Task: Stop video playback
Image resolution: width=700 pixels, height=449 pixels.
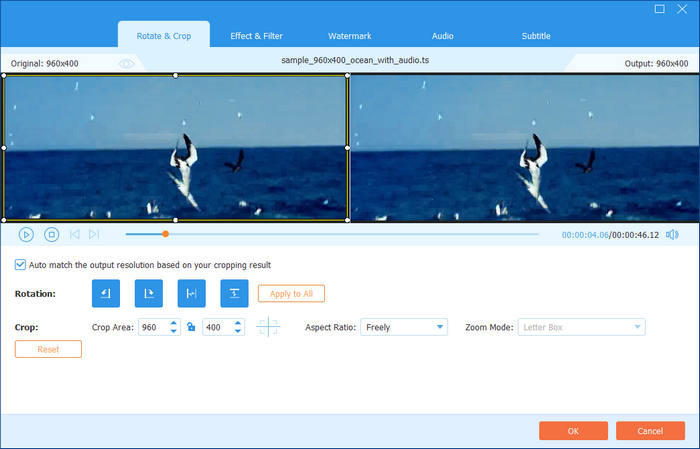Action: pos(51,234)
